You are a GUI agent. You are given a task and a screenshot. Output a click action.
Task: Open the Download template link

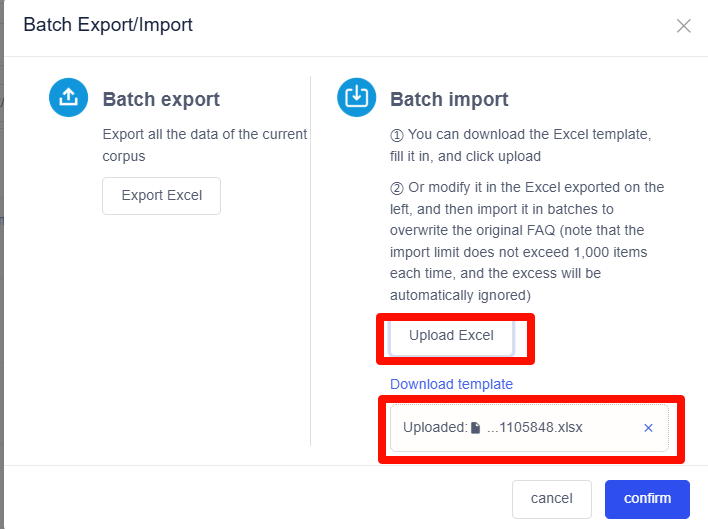tap(451, 384)
